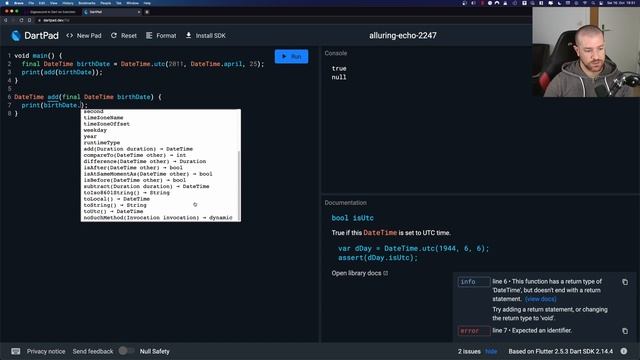
Task: Click the Wi-Fi icon in menu bar
Action: coord(584,3)
